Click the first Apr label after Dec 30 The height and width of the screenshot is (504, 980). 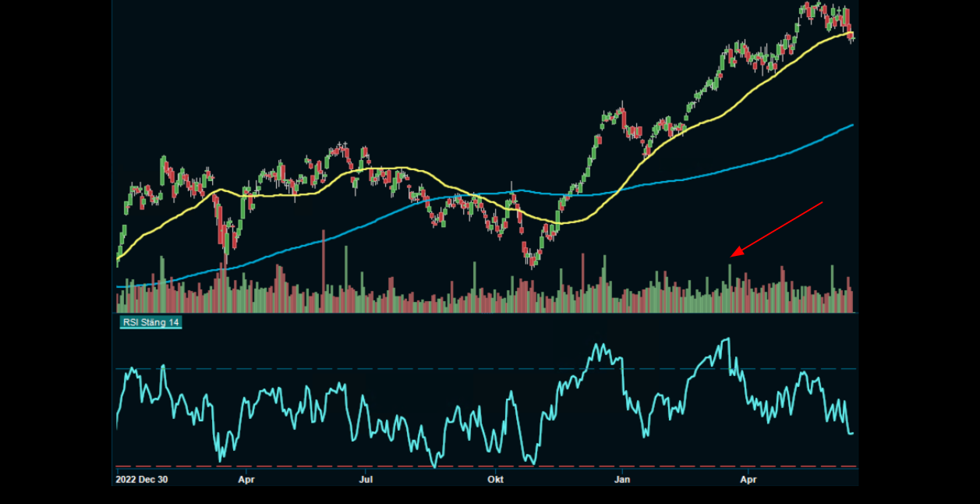(x=246, y=480)
